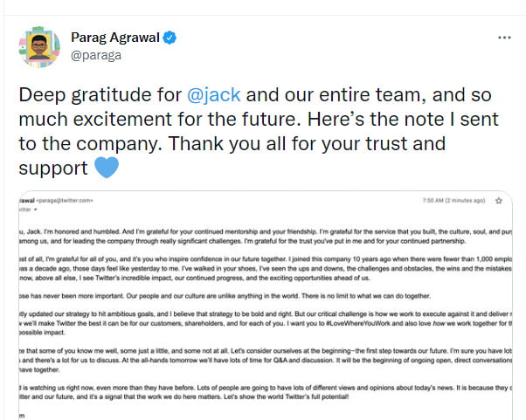Click the blue verified badge
The image size is (526, 420).
pyautogui.click(x=172, y=38)
